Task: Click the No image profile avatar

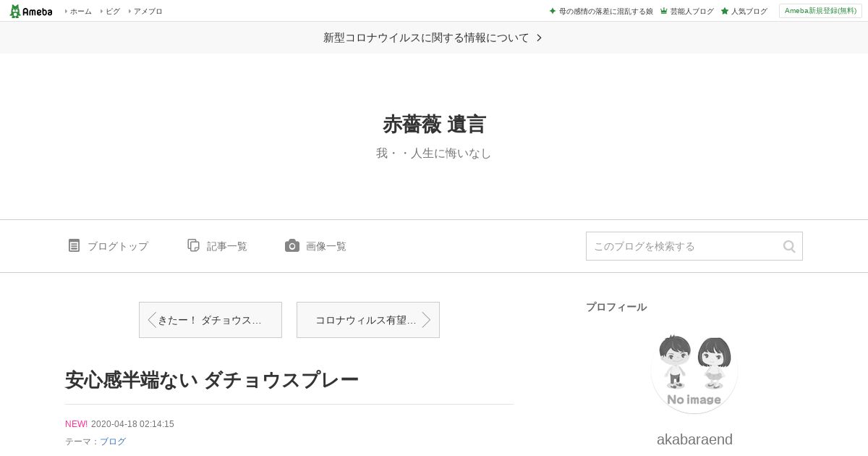Action: tap(694, 371)
